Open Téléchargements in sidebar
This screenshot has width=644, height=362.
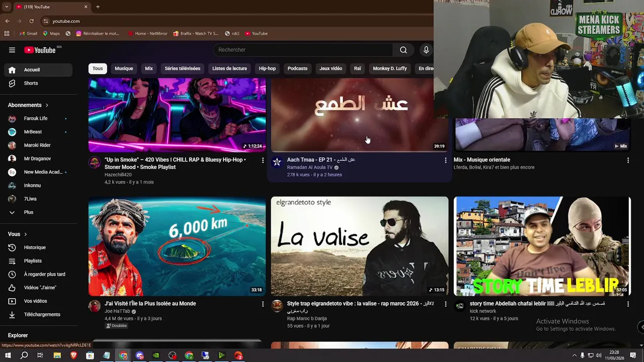(x=38, y=314)
